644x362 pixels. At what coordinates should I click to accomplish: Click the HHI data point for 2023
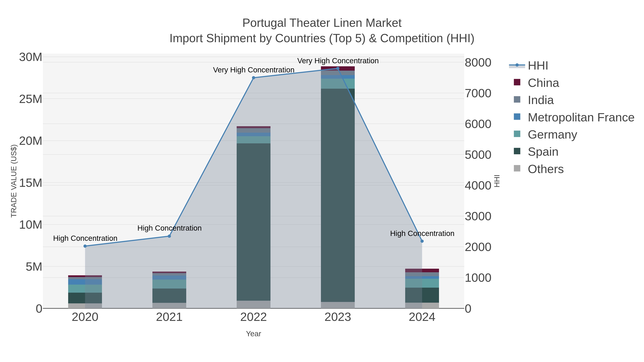pyautogui.click(x=338, y=68)
